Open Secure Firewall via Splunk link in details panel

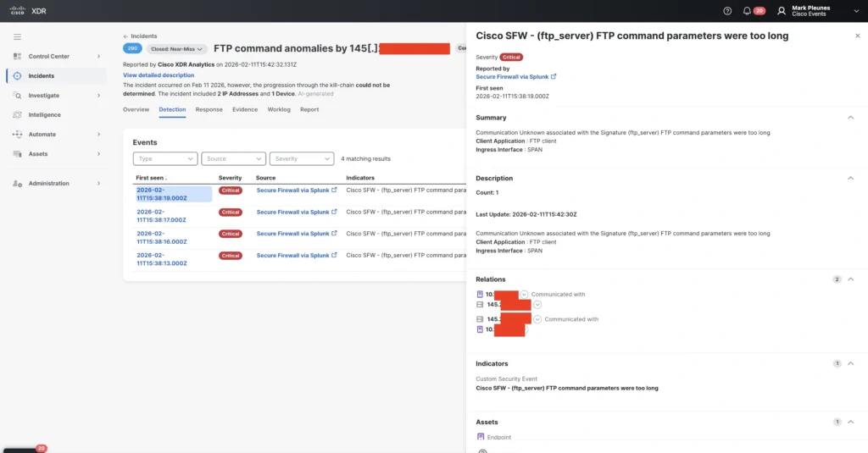point(515,77)
